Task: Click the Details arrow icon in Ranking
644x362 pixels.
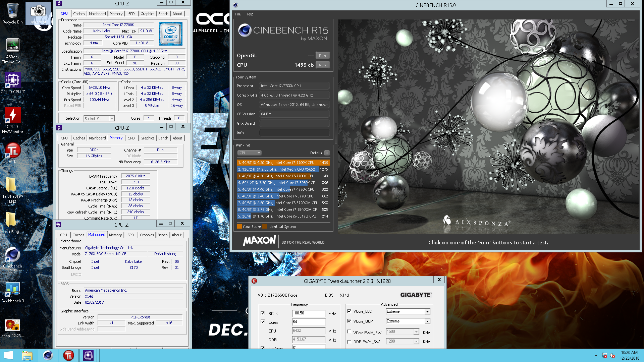Action: pyautogui.click(x=327, y=153)
